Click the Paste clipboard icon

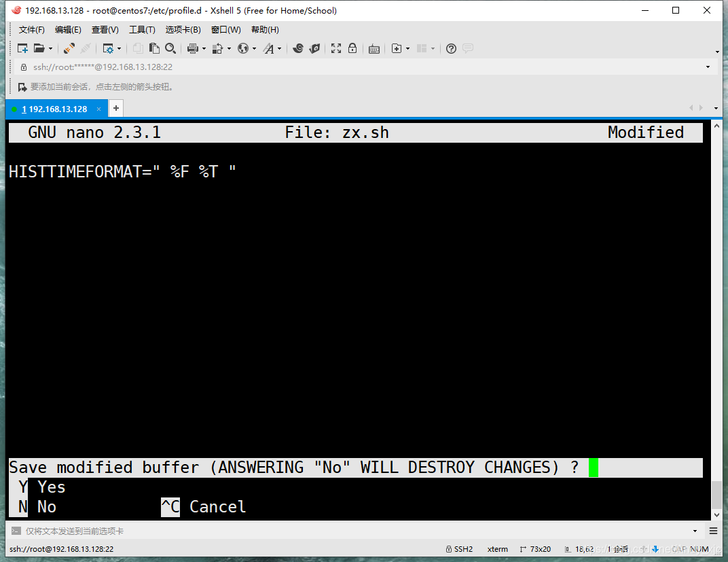click(x=154, y=48)
